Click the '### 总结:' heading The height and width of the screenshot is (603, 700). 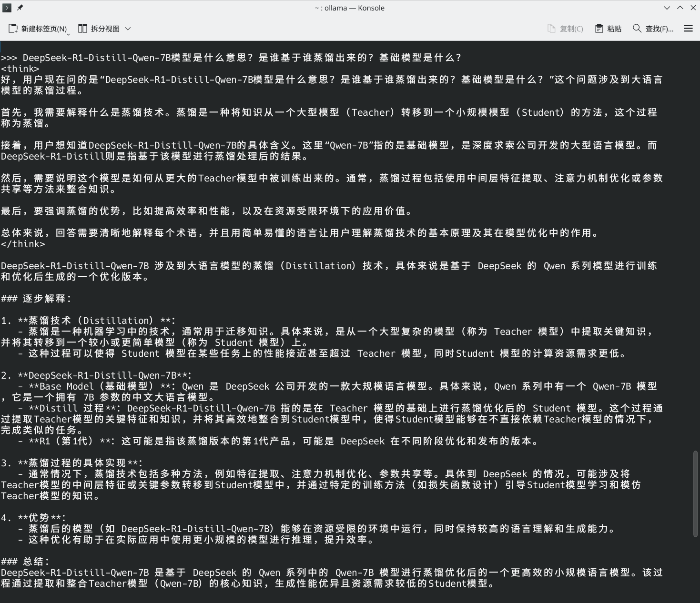pos(25,562)
